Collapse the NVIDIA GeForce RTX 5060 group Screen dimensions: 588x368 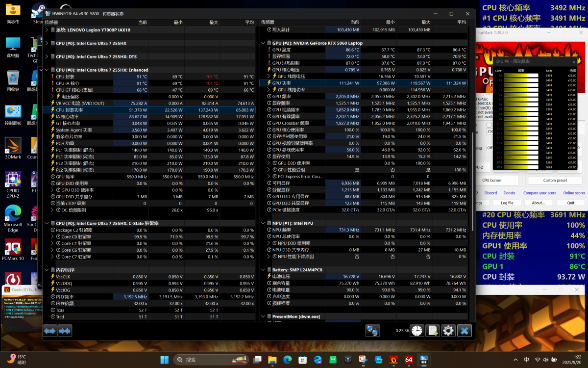pyautogui.click(x=263, y=43)
